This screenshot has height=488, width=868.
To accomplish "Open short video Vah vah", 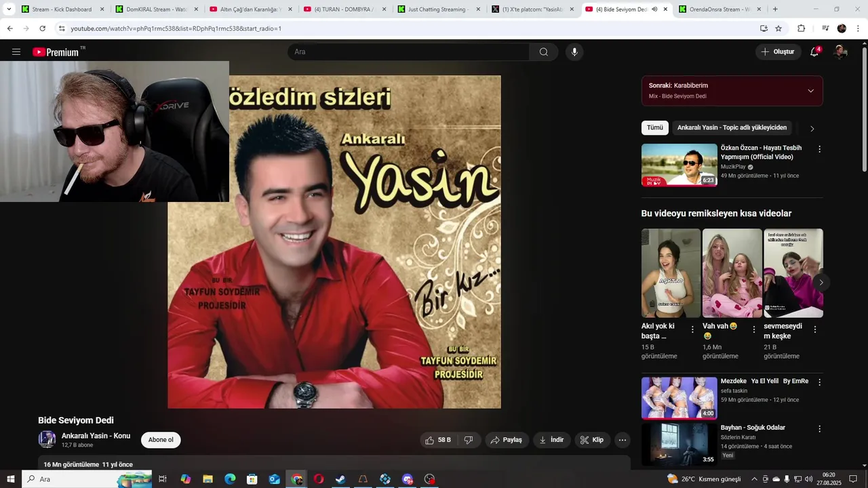I will [732, 273].
